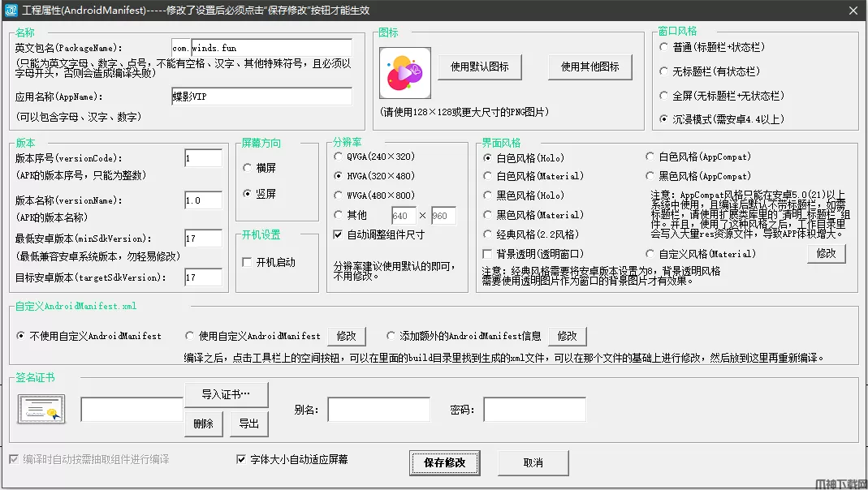This screenshot has width=868, height=490.
Task: Close the 工程属性 dialog window
Action: (853, 11)
